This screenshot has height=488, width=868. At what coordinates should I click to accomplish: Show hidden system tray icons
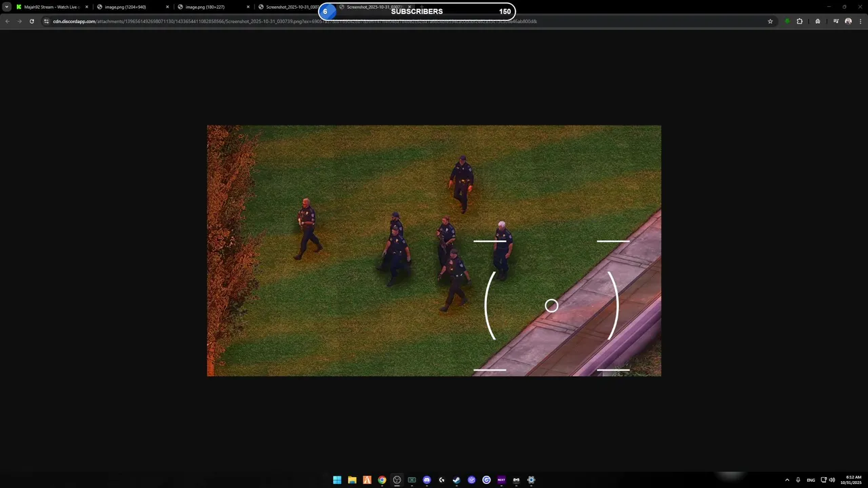pos(787,480)
